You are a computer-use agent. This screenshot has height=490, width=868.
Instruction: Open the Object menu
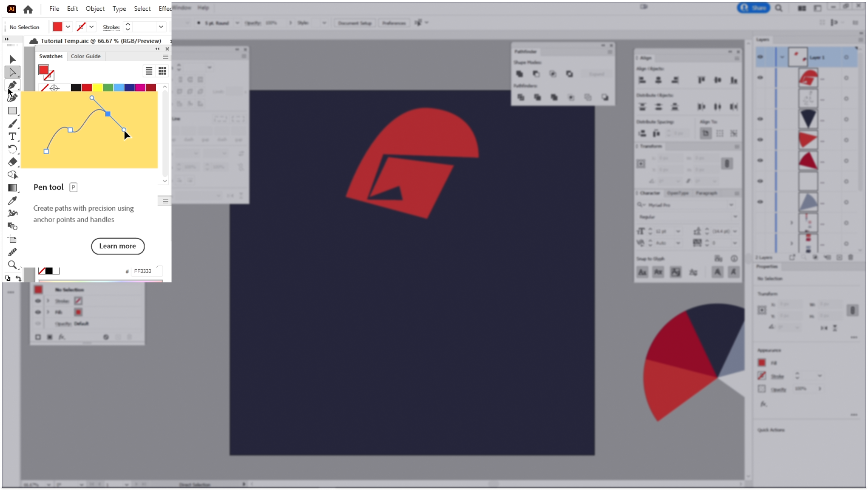click(x=95, y=9)
